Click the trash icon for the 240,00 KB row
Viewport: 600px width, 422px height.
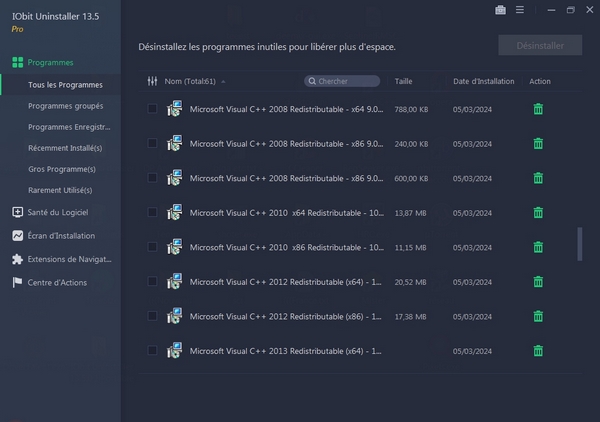538,144
